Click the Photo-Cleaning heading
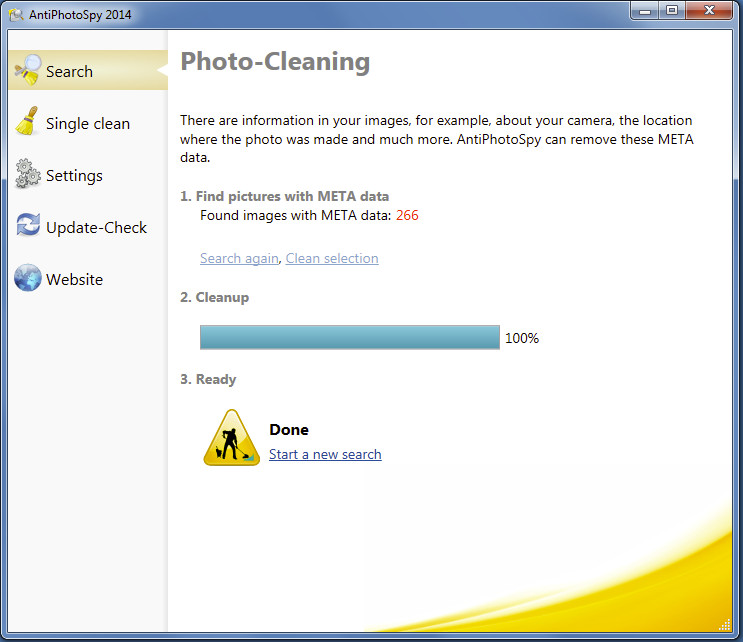This screenshot has width=743, height=642. pos(275,62)
